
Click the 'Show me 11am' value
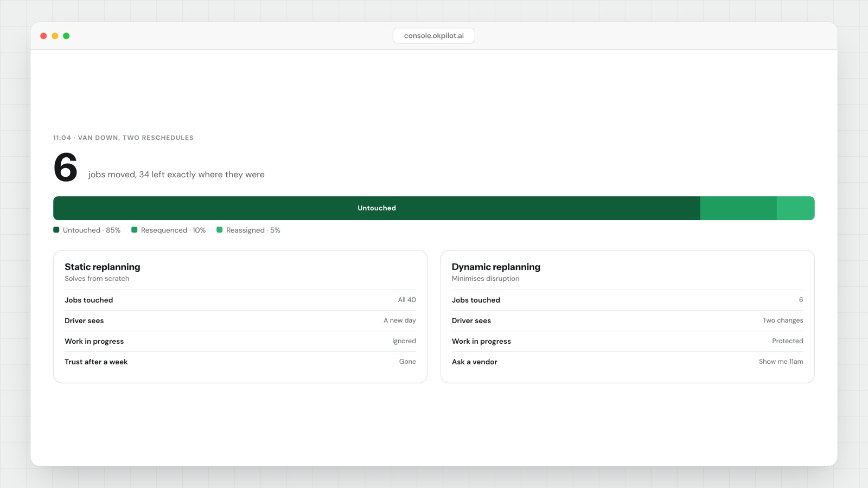[781, 362]
